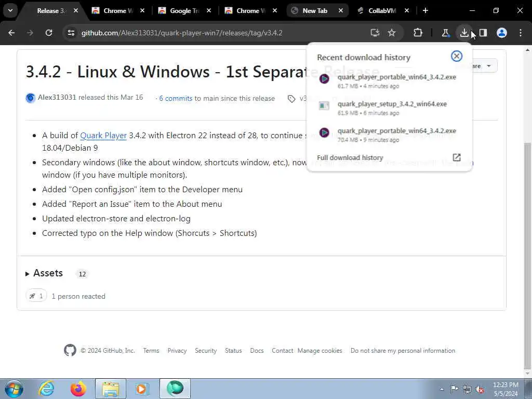The image size is (532, 399).
Task: Click the rocket reaction button
Action: pyautogui.click(x=36, y=296)
